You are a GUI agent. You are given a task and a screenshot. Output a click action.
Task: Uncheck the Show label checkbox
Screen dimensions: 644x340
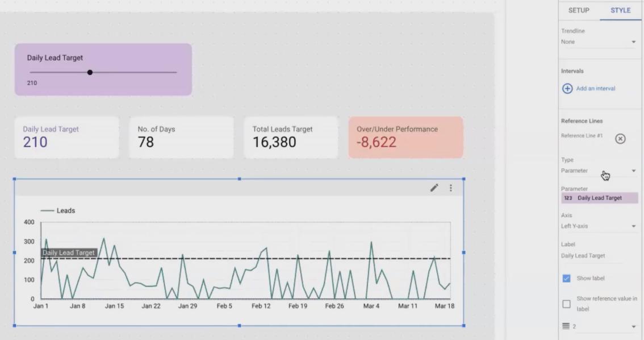[566, 278]
